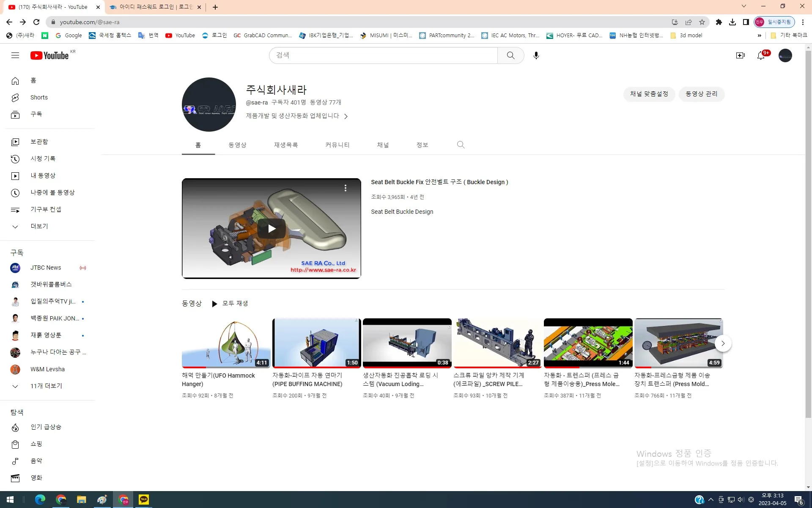Open Windows Start menu
Image resolution: width=812 pixels, height=508 pixels.
pyautogui.click(x=10, y=500)
